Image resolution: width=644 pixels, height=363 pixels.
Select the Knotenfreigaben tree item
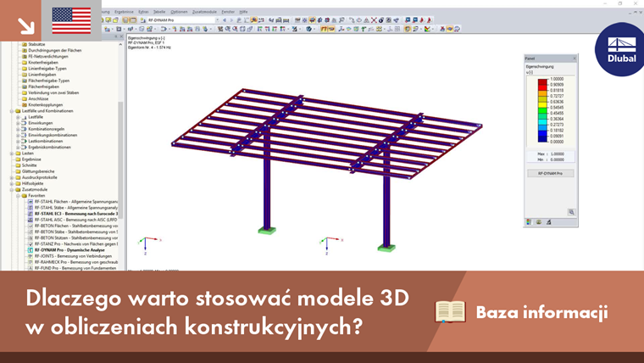tap(43, 63)
